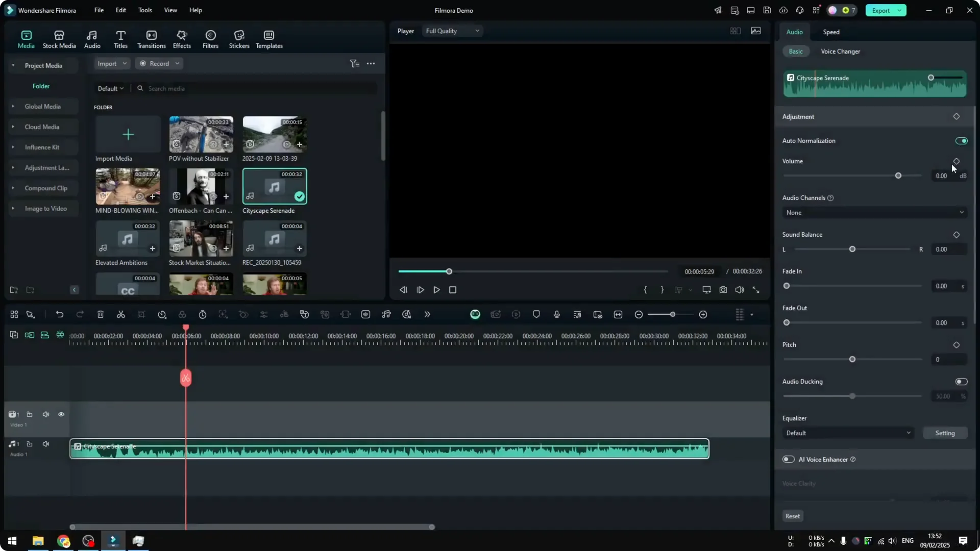
Task: Click the snapshot camera icon below the player
Action: point(723,289)
